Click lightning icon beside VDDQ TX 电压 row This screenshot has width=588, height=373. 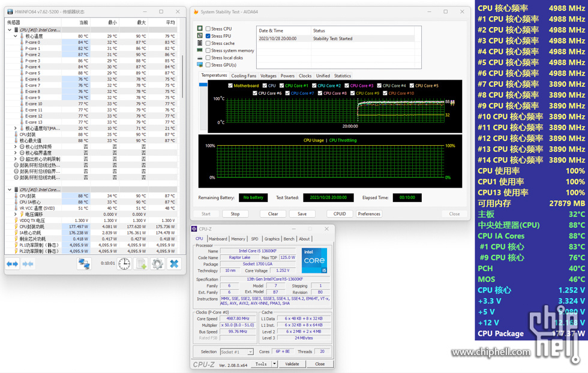click(x=16, y=221)
